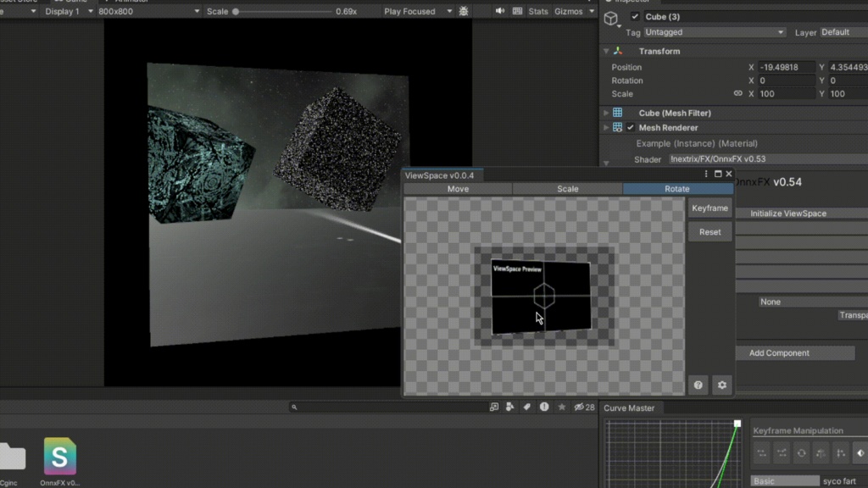Viewport: 868px width, 488px height.
Task: Click the hidden objects eye icon showing 28
Action: click(x=581, y=407)
